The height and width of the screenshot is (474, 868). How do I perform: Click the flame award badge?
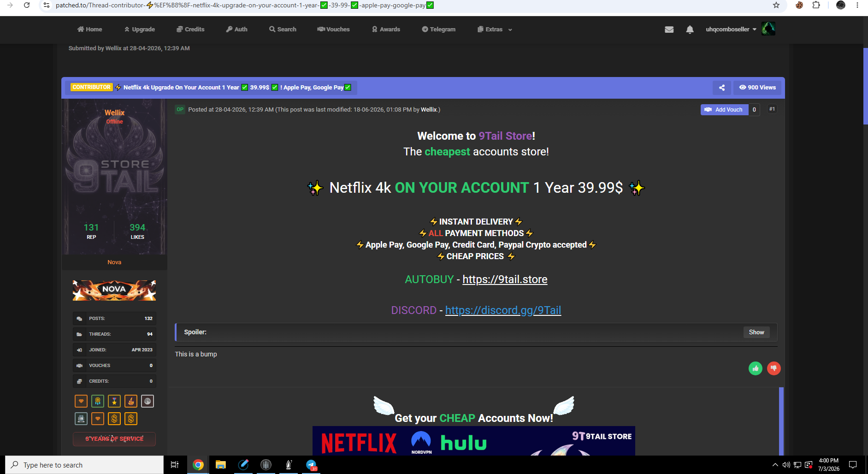pyautogui.click(x=131, y=401)
